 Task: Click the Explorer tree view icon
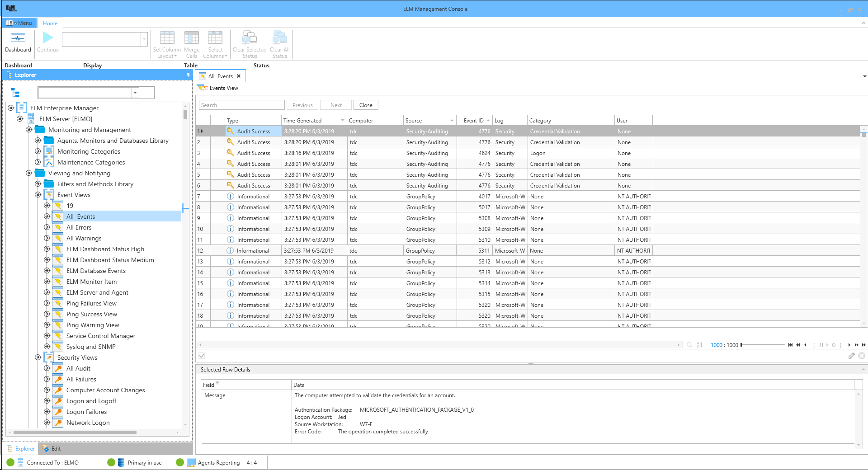15,93
